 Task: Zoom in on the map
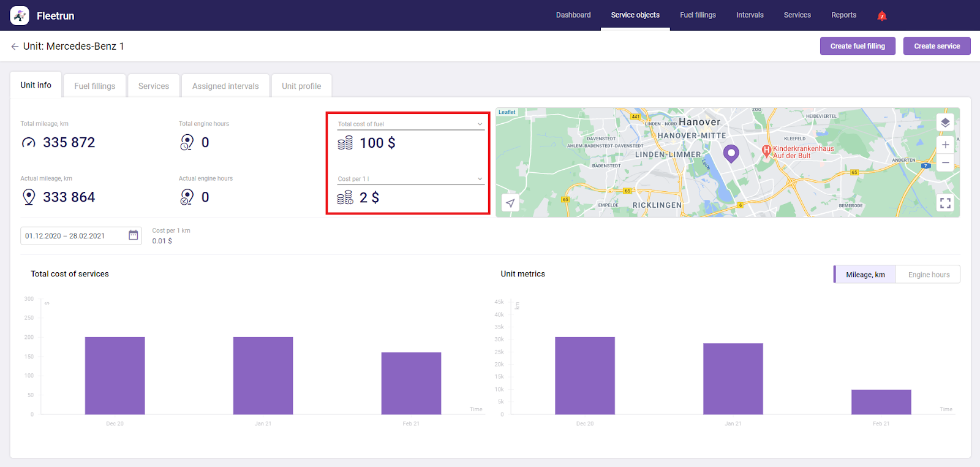pos(945,145)
